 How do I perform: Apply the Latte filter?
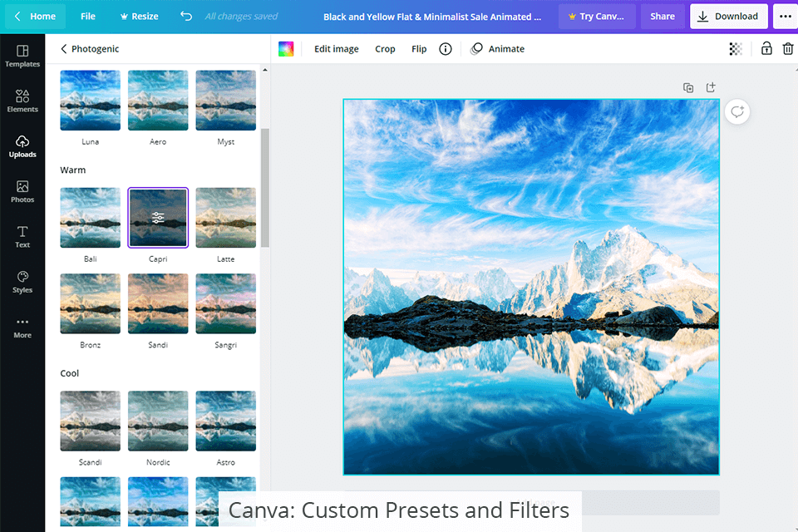coord(225,218)
